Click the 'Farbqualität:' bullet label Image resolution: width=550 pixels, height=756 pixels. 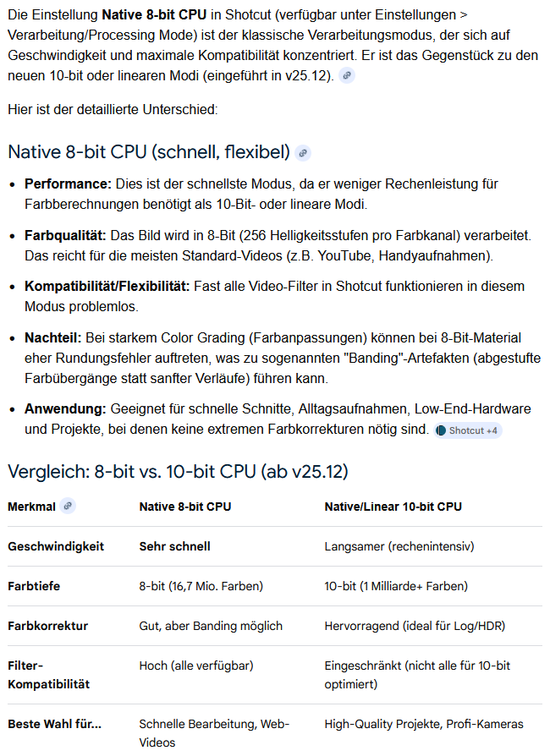[x=65, y=235]
